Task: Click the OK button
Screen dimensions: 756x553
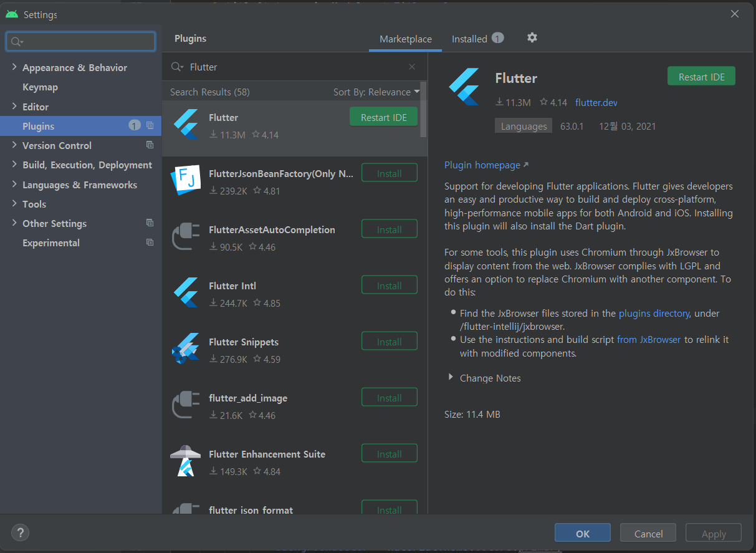Action: tap(583, 534)
